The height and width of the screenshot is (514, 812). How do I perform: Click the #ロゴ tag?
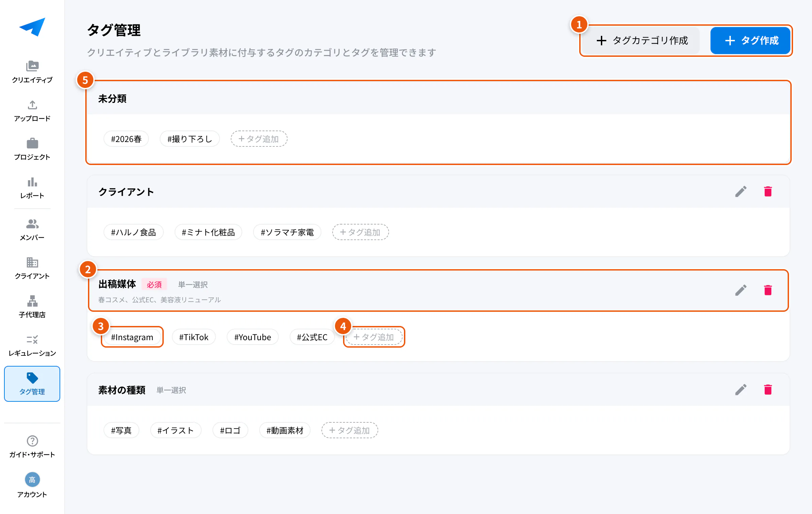[x=230, y=430]
